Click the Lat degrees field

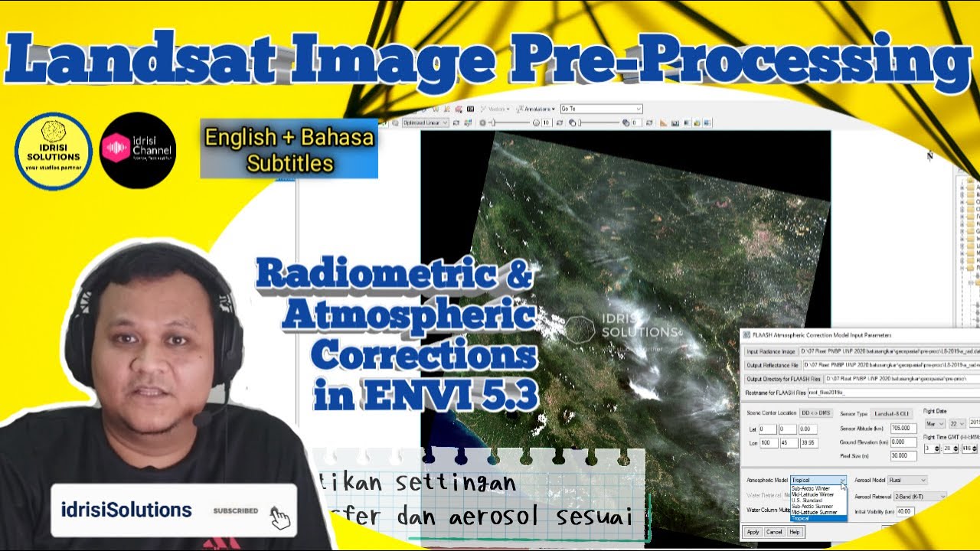coord(768,429)
